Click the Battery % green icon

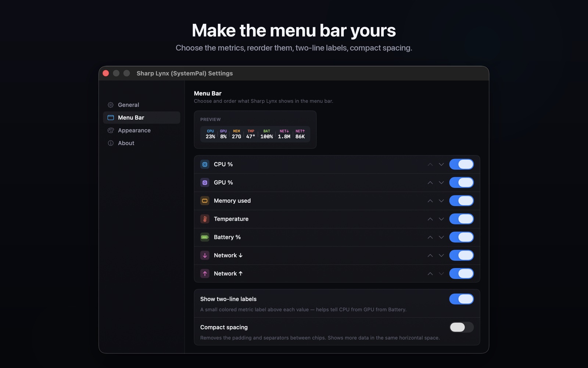pyautogui.click(x=205, y=237)
